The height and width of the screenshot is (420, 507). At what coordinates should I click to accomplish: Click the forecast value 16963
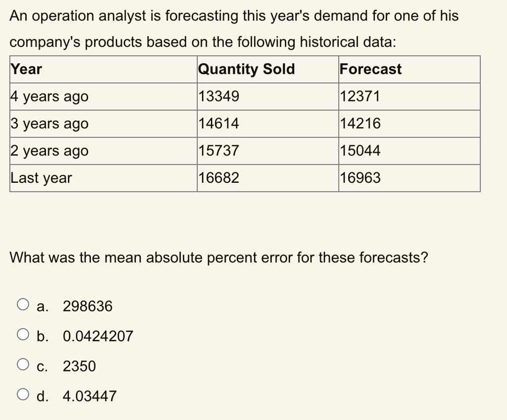(x=360, y=178)
